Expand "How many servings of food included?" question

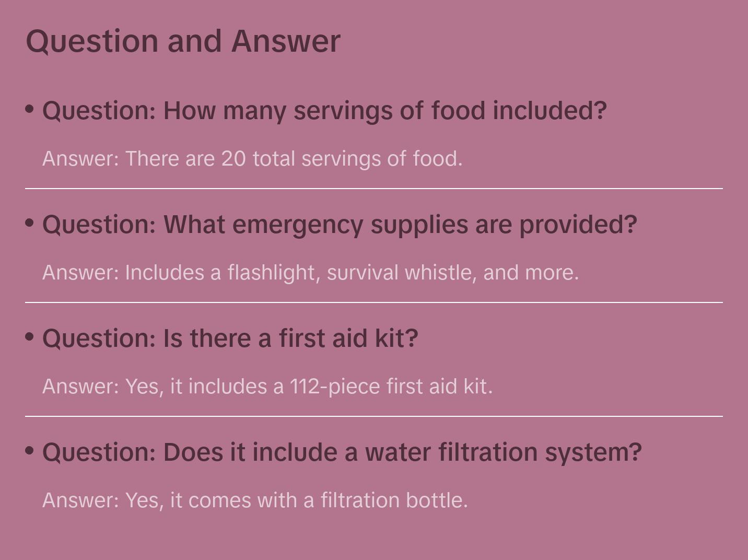tap(324, 111)
